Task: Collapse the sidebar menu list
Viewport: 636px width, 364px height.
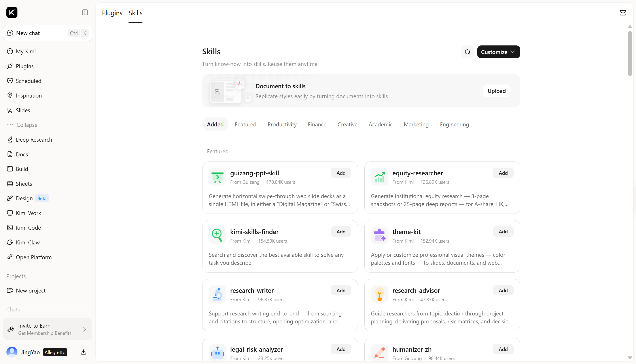Action: click(47, 125)
